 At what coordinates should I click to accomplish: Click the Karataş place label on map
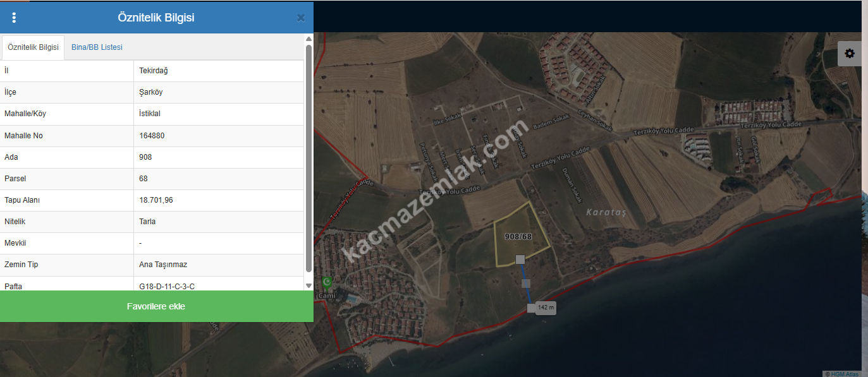(605, 212)
